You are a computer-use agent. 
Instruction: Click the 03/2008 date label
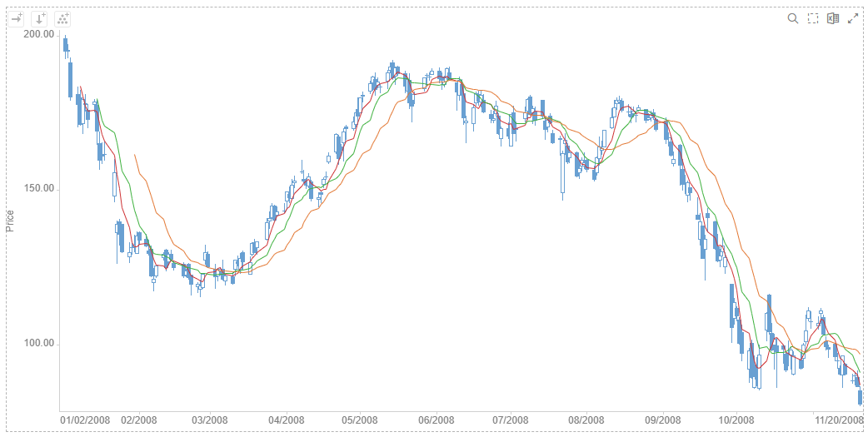[210, 420]
